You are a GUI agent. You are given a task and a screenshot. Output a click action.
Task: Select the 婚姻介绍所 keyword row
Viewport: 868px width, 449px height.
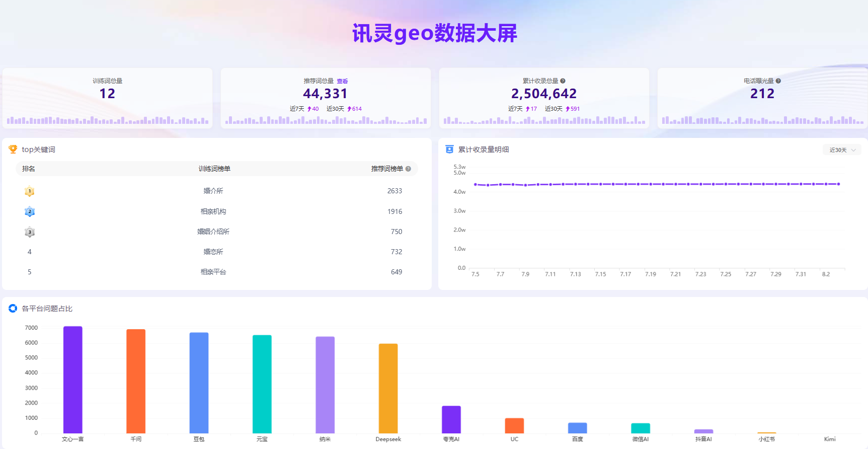[217, 232]
